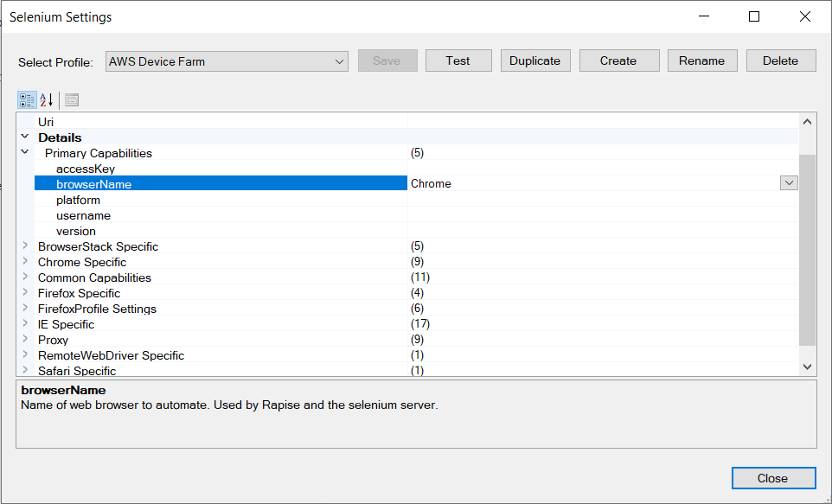Screen dimensions: 832x504
Task: Open browserName value dropdown arrow
Action: tap(788, 183)
